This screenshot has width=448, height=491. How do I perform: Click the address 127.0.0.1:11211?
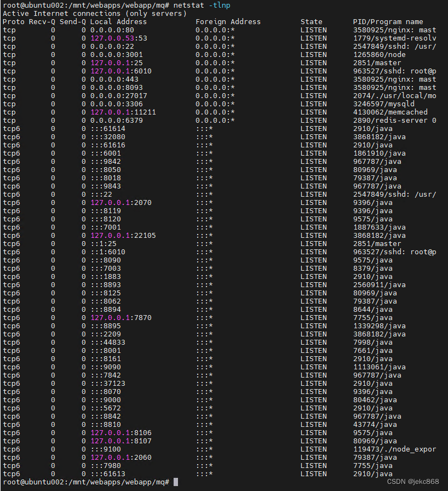(x=123, y=112)
